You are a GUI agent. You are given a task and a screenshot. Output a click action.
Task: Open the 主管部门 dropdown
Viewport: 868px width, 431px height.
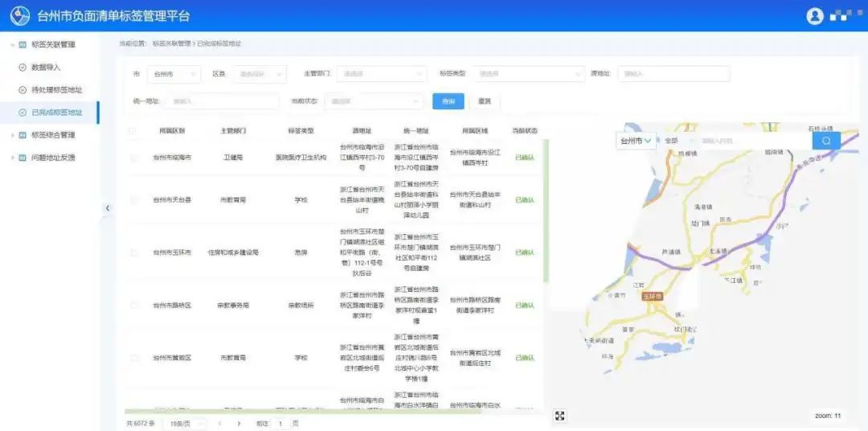pyautogui.click(x=382, y=74)
